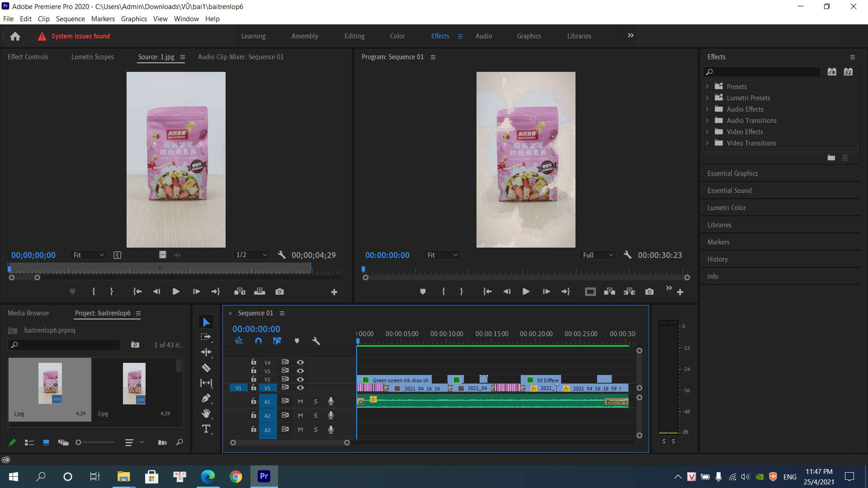This screenshot has width=868, height=488.
Task: Click System issues found warning
Action: click(x=74, y=36)
